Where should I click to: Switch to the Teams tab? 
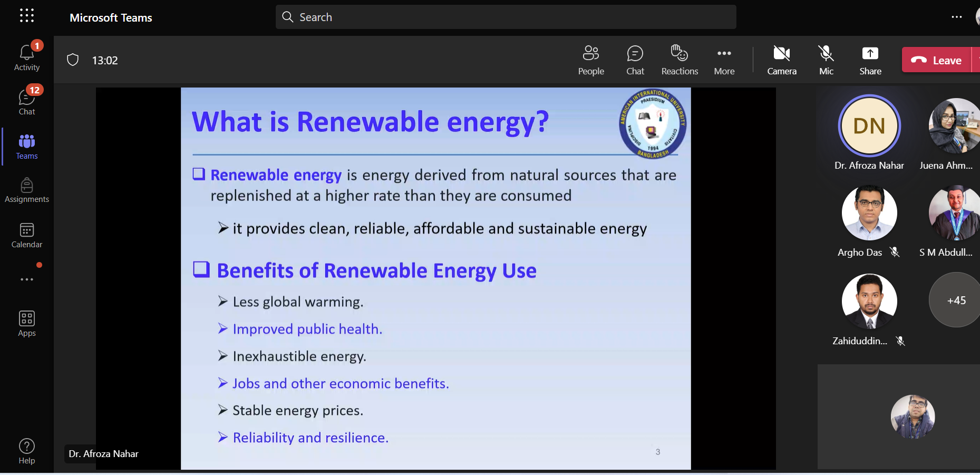(26, 147)
